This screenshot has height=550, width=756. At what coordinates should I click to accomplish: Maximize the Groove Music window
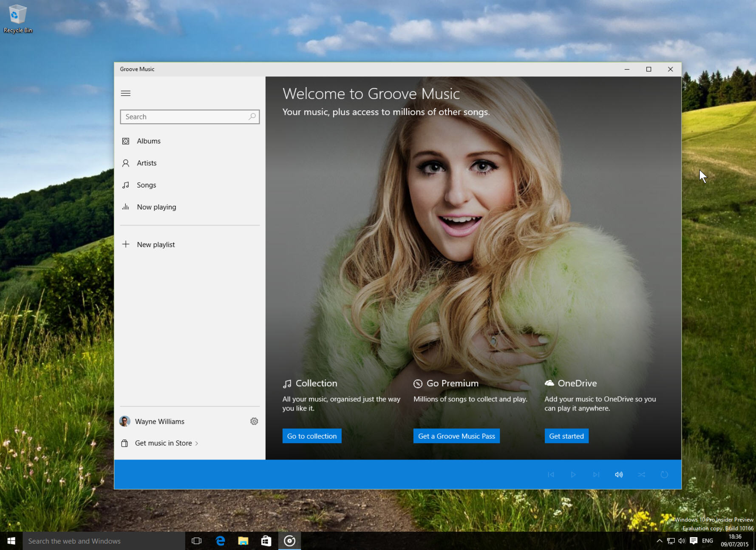648,69
